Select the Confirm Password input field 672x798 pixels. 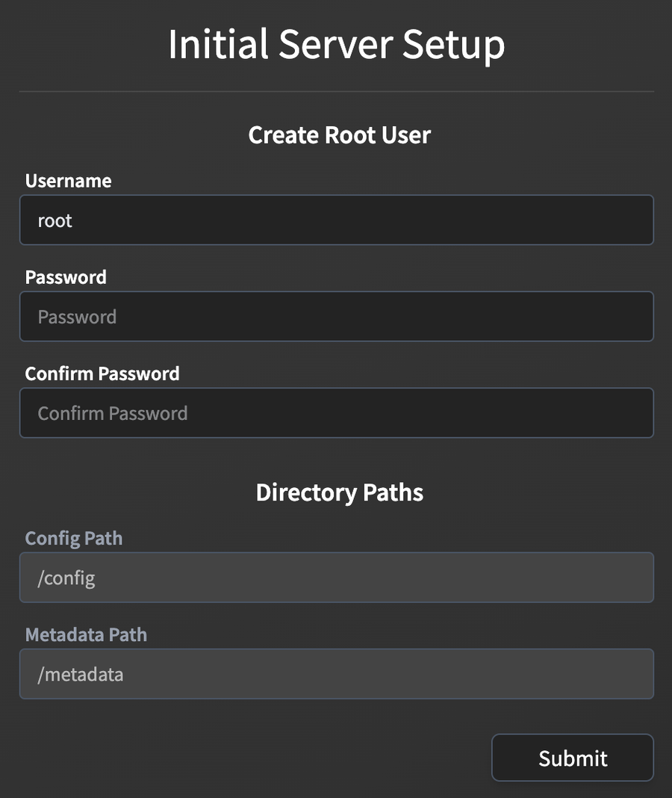336,412
